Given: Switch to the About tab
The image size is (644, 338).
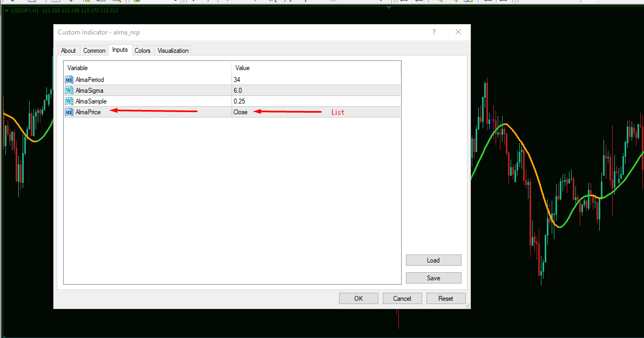Looking at the screenshot, I should (68, 51).
